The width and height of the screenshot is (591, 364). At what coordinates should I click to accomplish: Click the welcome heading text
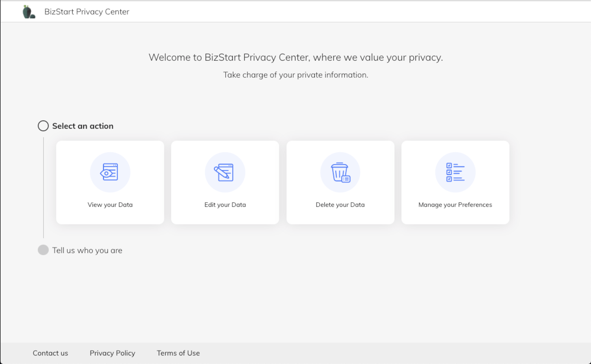click(x=295, y=58)
